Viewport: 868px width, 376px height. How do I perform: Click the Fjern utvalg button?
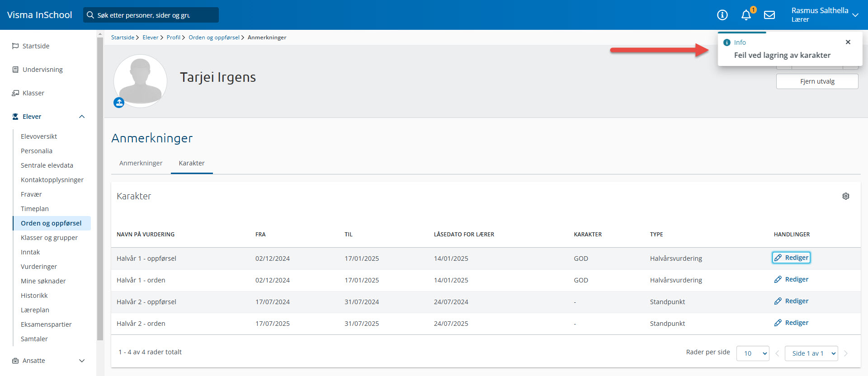pos(817,81)
